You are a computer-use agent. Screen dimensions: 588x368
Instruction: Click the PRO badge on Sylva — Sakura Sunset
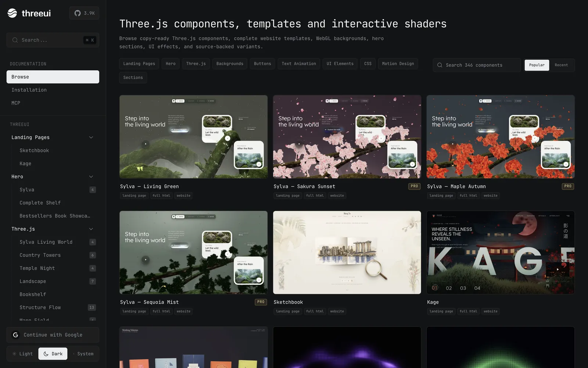(x=414, y=186)
